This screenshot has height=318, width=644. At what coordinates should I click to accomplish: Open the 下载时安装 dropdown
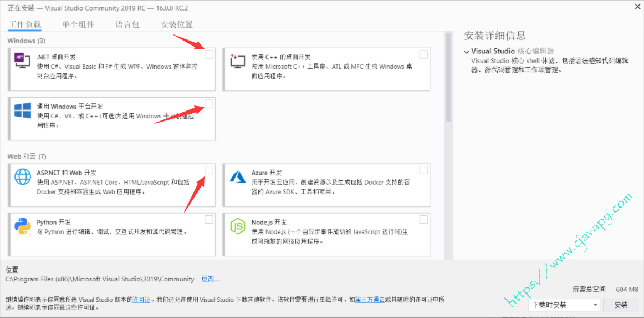[x=565, y=305]
